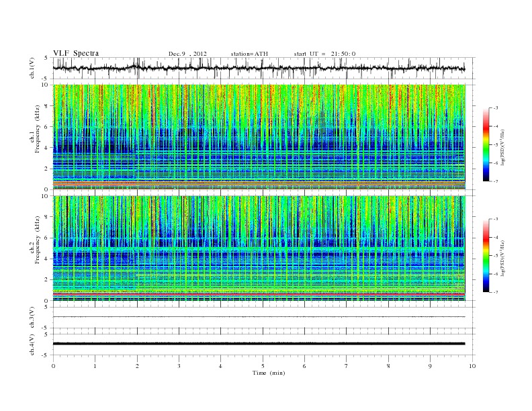Click the '5' tick on the time axis
The image size is (532, 411).
tap(263, 366)
